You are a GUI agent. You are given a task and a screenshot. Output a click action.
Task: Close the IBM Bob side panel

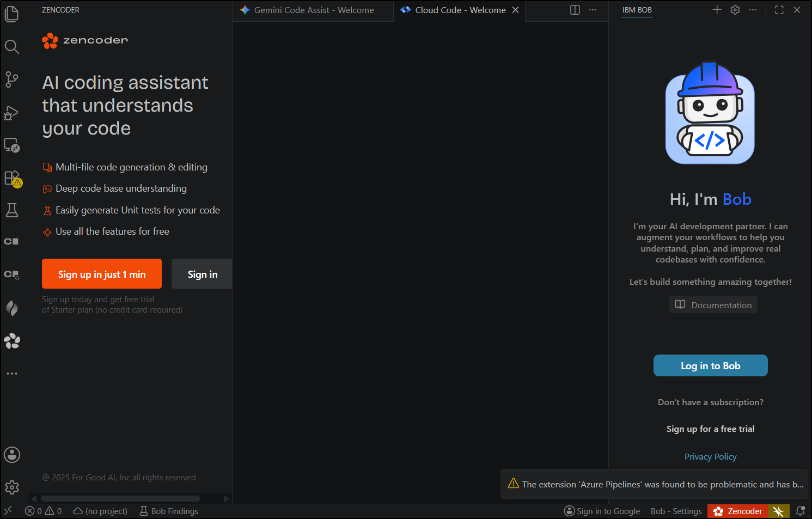pos(797,10)
